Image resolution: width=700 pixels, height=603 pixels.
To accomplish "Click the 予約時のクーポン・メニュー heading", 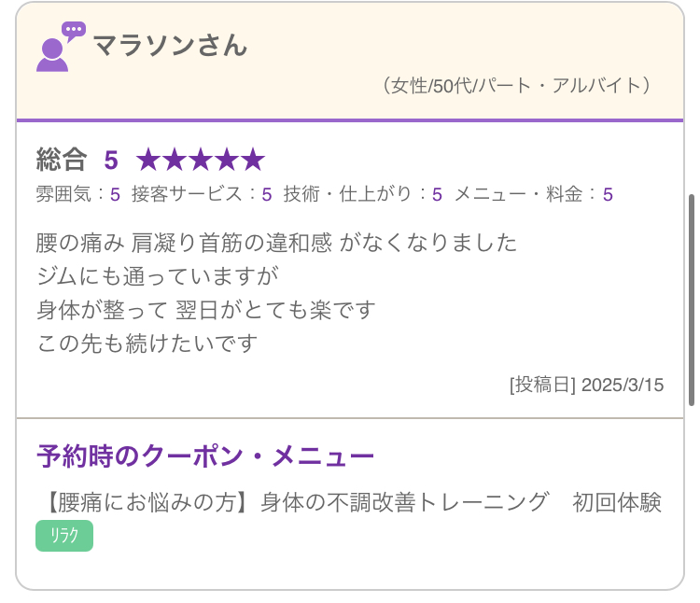I will point(205,456).
